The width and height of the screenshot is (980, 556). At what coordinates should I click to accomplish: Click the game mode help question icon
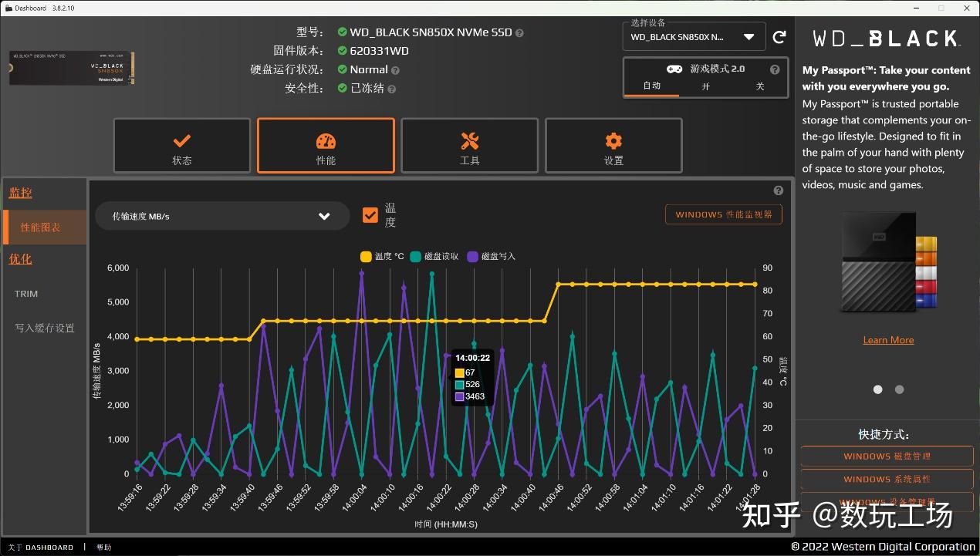pyautogui.click(x=775, y=69)
